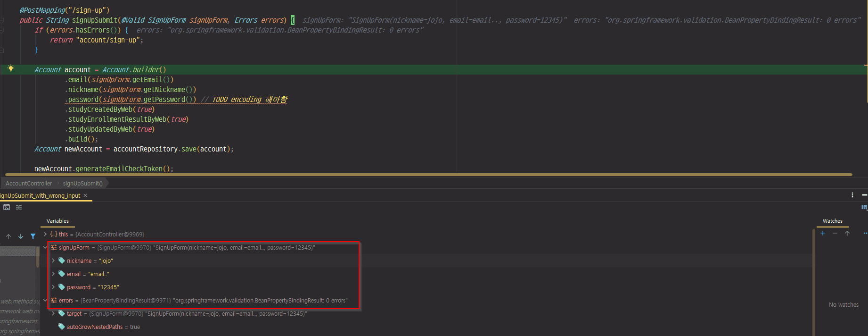
Task: Open the Watches tab
Action: click(832, 221)
